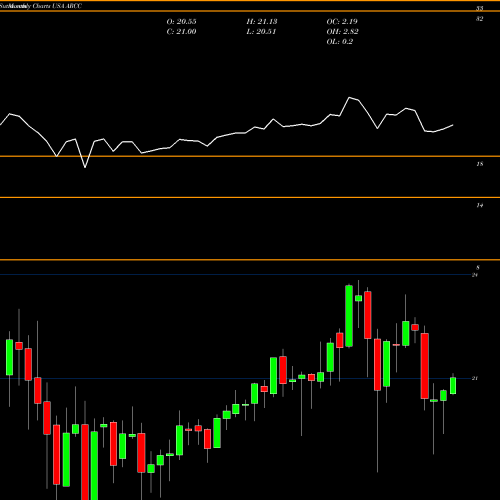Click the '24' price axis label

pos(475,275)
